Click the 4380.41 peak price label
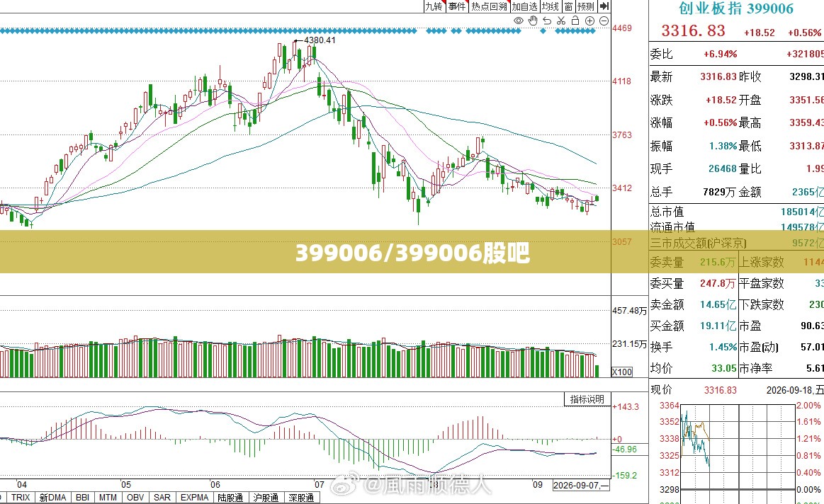The height and width of the screenshot is (504, 824). [x=320, y=40]
